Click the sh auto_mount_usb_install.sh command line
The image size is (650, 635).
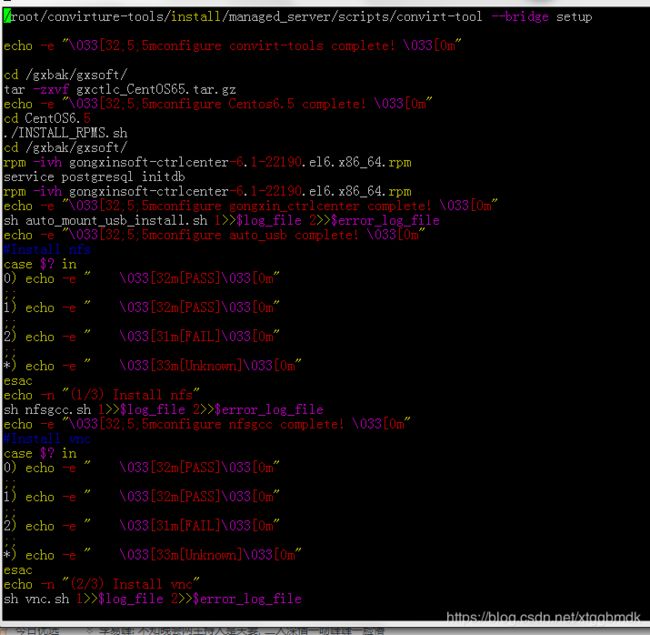[x=221, y=220]
